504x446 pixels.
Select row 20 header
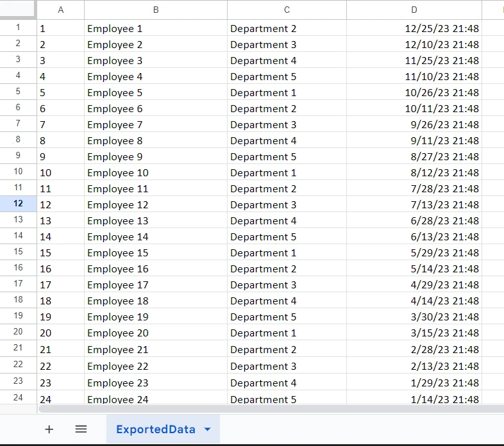point(18,332)
